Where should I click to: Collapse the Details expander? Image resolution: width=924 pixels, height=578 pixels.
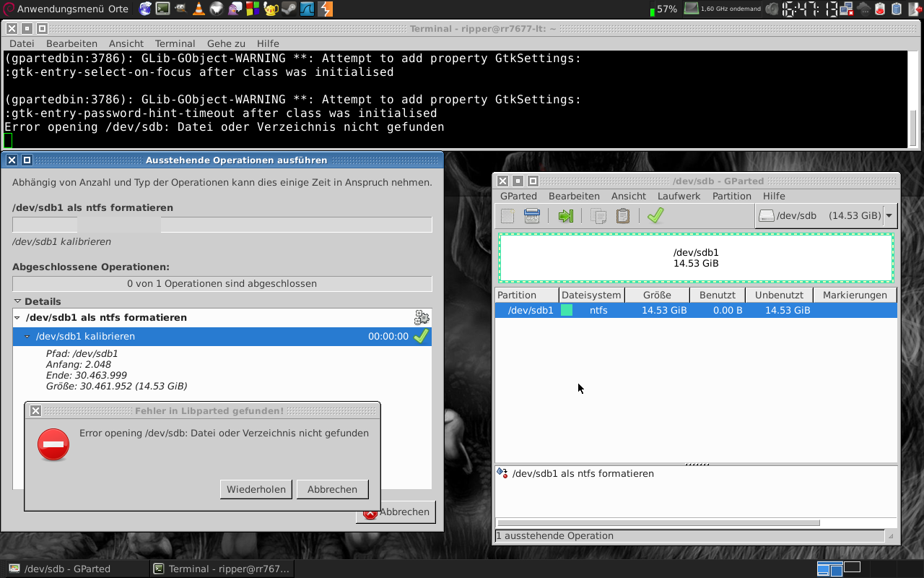[17, 301]
